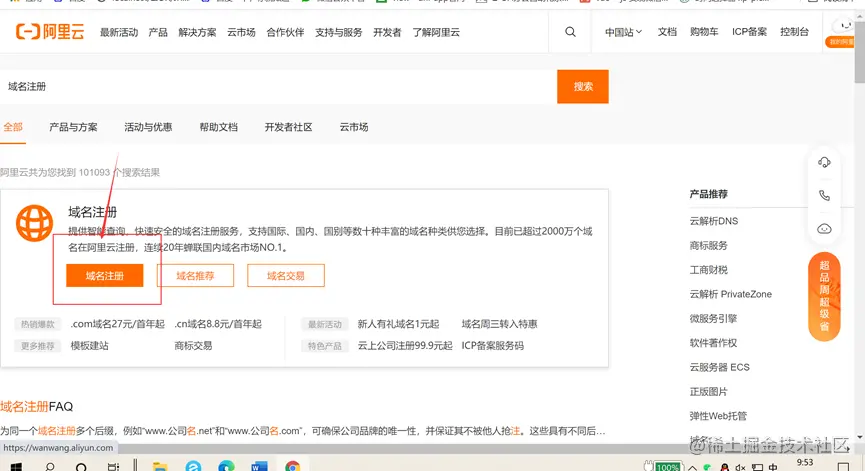865x471 pixels.
Task: Open 软件著作权 in 产品推荐
Action: click(713, 342)
